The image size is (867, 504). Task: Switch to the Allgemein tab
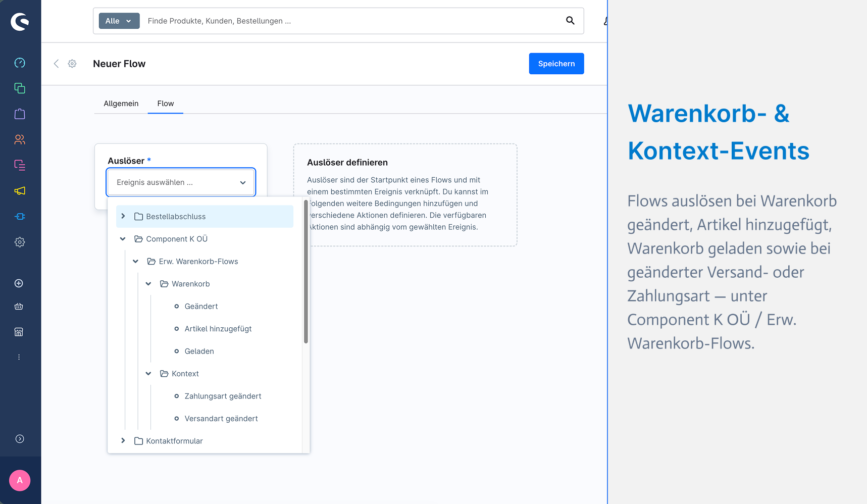121,104
